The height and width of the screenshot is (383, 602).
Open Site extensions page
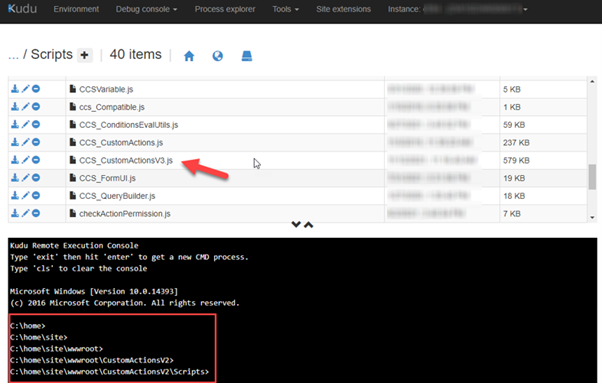(x=343, y=9)
